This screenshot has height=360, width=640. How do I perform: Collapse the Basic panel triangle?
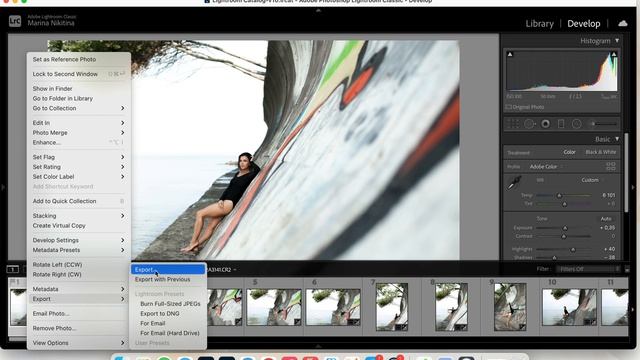617,139
